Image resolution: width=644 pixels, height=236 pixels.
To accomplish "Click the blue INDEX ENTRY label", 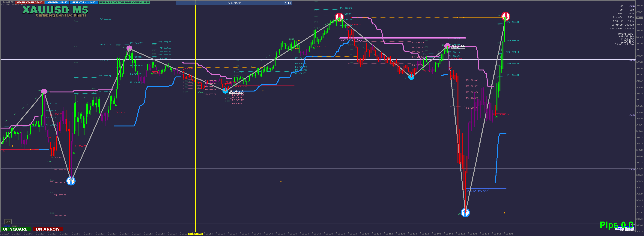I will (478, 191).
